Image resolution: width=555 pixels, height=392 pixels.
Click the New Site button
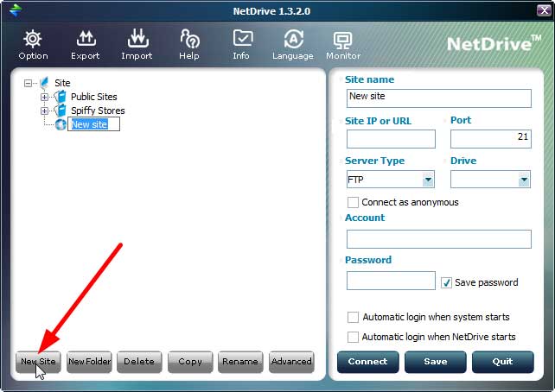point(38,362)
